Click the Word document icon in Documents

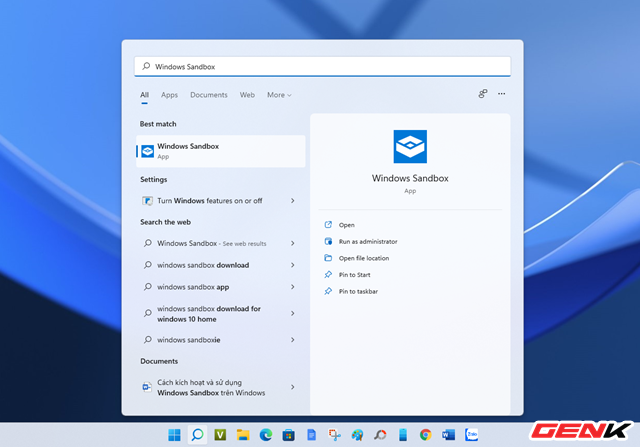coord(147,387)
